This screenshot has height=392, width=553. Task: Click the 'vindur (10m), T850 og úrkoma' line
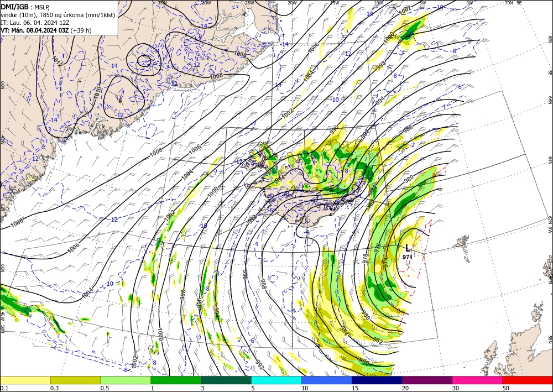click(58, 14)
